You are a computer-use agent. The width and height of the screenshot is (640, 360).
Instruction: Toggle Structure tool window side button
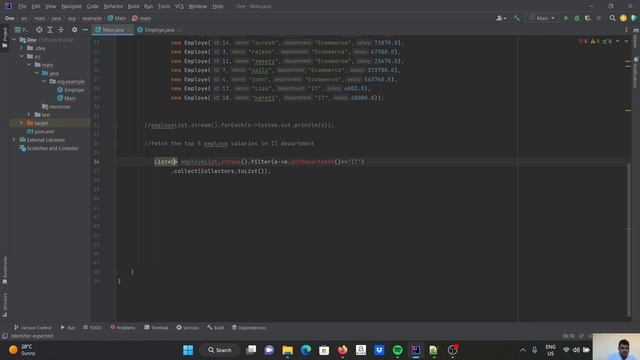[x=5, y=305]
